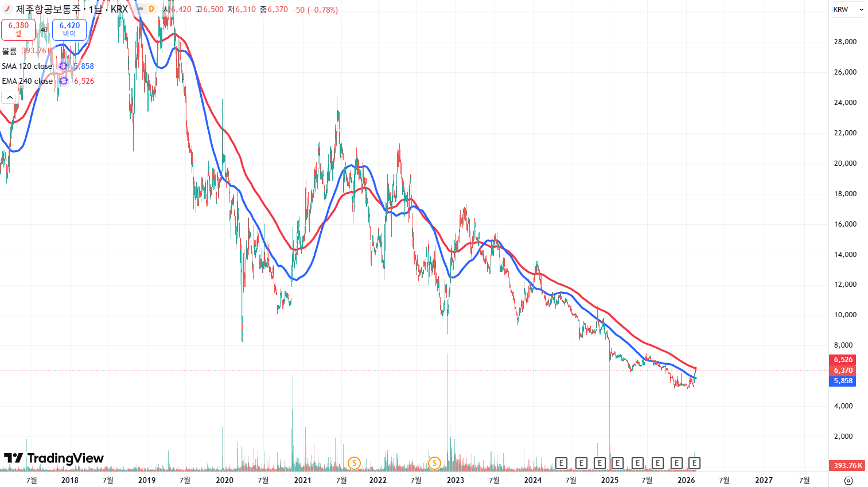Click the 18,000 price scale label
The image size is (868, 487).
click(x=845, y=194)
